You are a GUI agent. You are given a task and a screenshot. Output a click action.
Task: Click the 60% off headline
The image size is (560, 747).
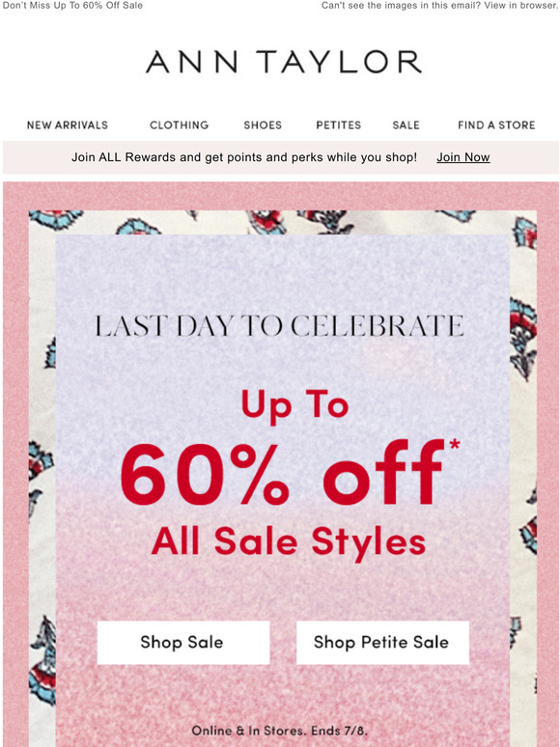[x=281, y=473]
